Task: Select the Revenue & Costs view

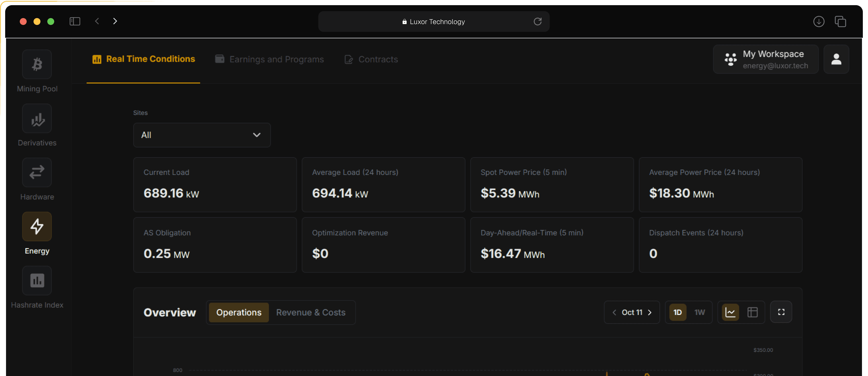Action: (x=311, y=312)
